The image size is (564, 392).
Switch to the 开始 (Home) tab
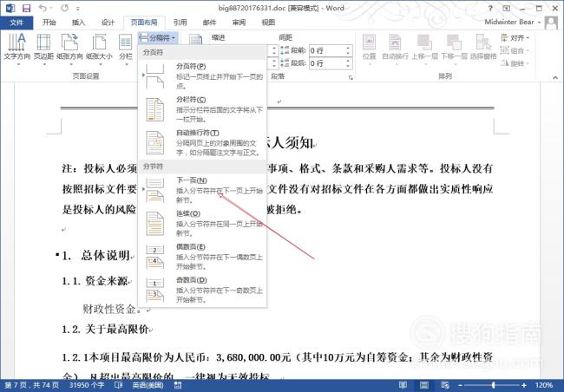pyautogui.click(x=49, y=23)
